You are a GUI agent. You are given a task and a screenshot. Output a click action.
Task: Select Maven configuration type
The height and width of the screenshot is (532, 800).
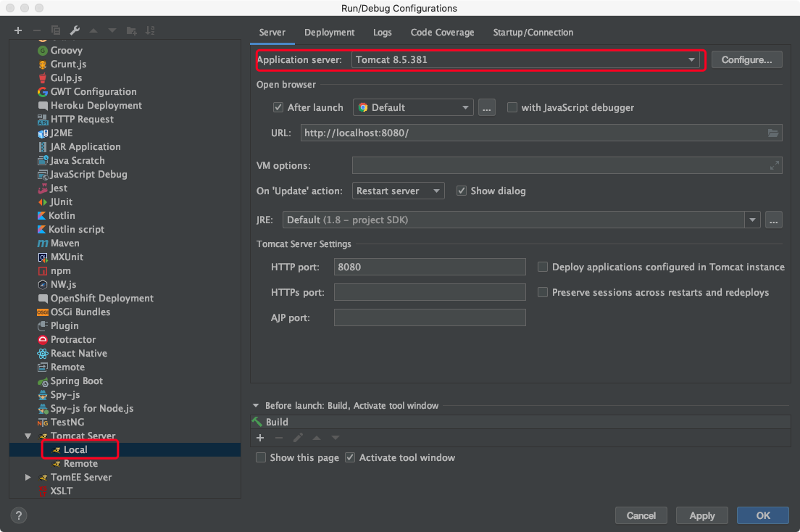coord(64,244)
